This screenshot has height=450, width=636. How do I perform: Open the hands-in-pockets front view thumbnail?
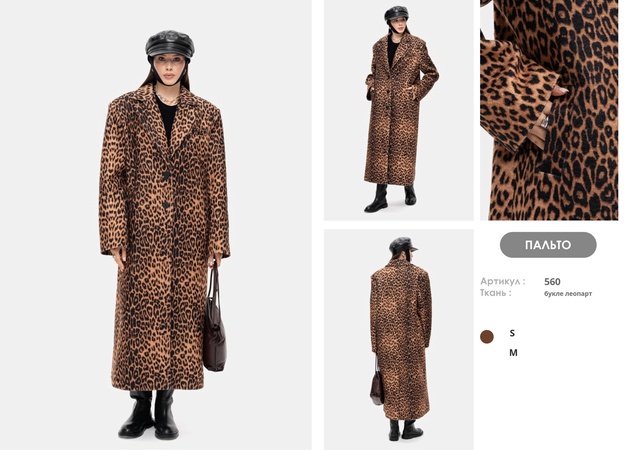click(398, 110)
